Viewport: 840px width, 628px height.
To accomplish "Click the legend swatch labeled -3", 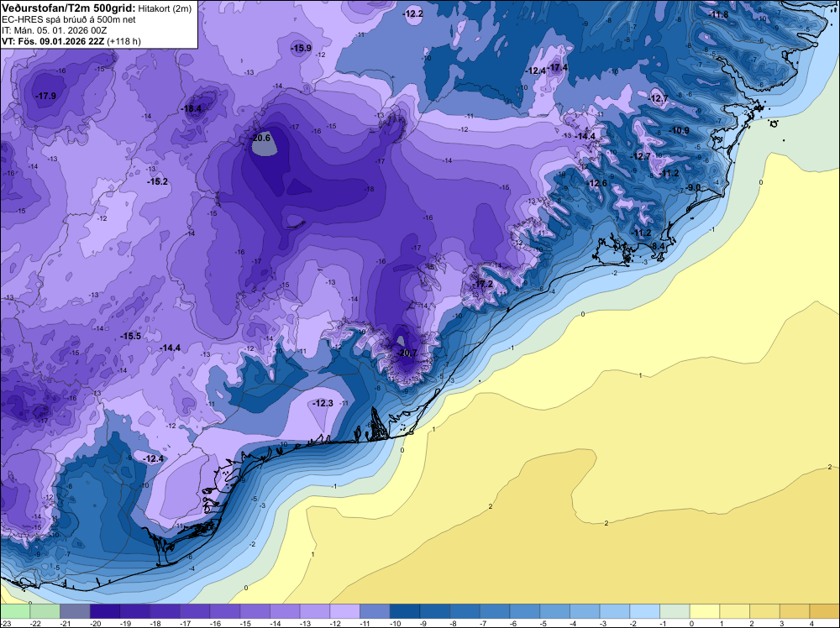I will point(615,611).
